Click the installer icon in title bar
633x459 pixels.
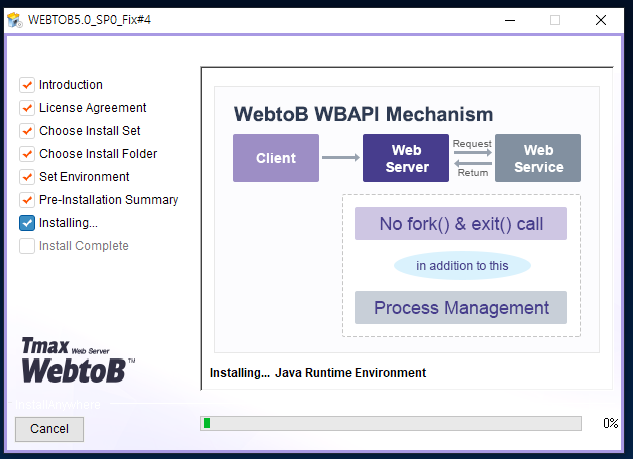(15, 20)
